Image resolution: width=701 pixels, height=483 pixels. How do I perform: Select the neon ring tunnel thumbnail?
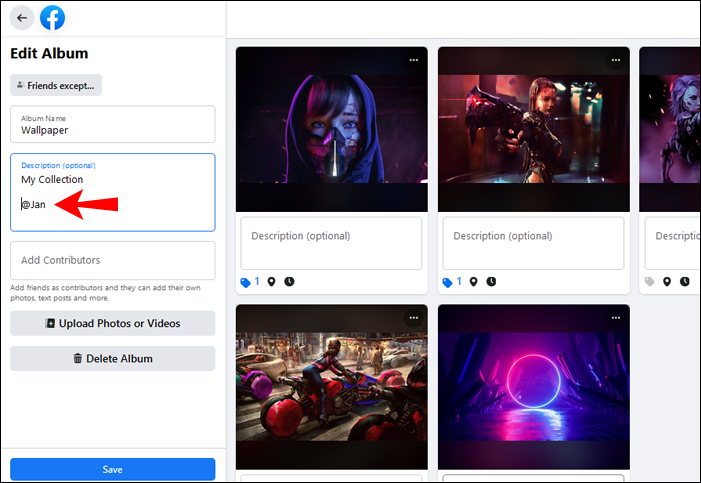pyautogui.click(x=534, y=387)
